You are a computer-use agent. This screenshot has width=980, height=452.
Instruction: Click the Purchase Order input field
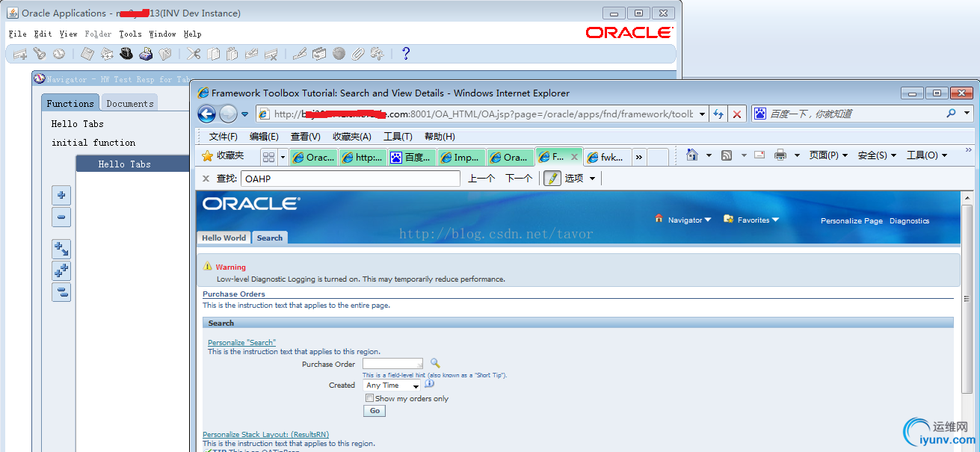point(393,364)
